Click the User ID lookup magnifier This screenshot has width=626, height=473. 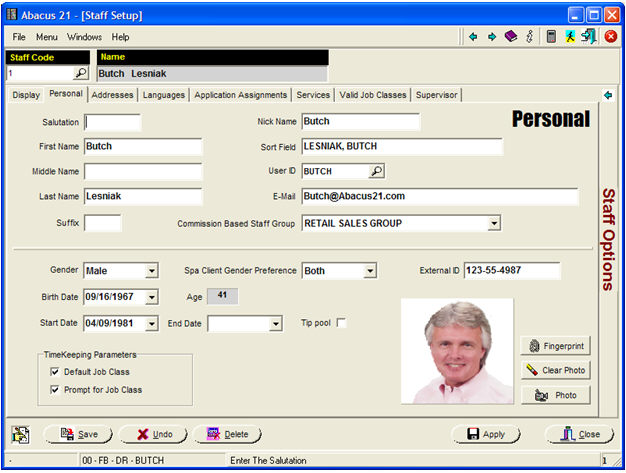tap(376, 171)
